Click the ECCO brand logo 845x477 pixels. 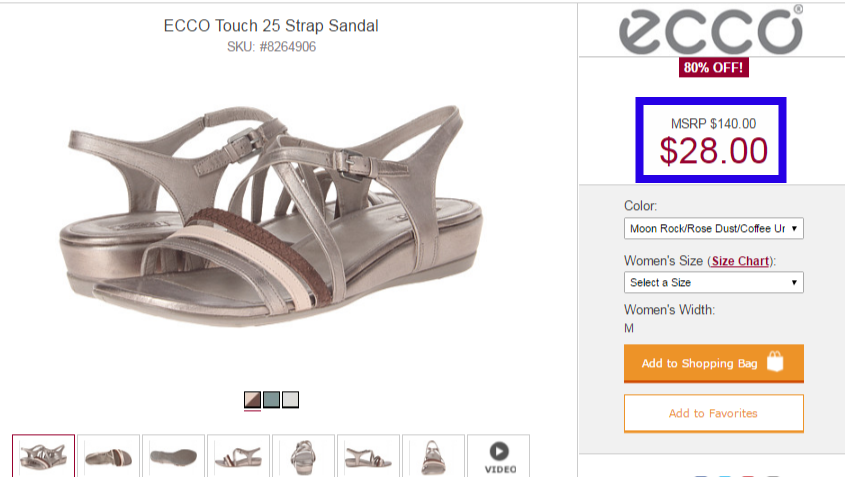[x=712, y=31]
